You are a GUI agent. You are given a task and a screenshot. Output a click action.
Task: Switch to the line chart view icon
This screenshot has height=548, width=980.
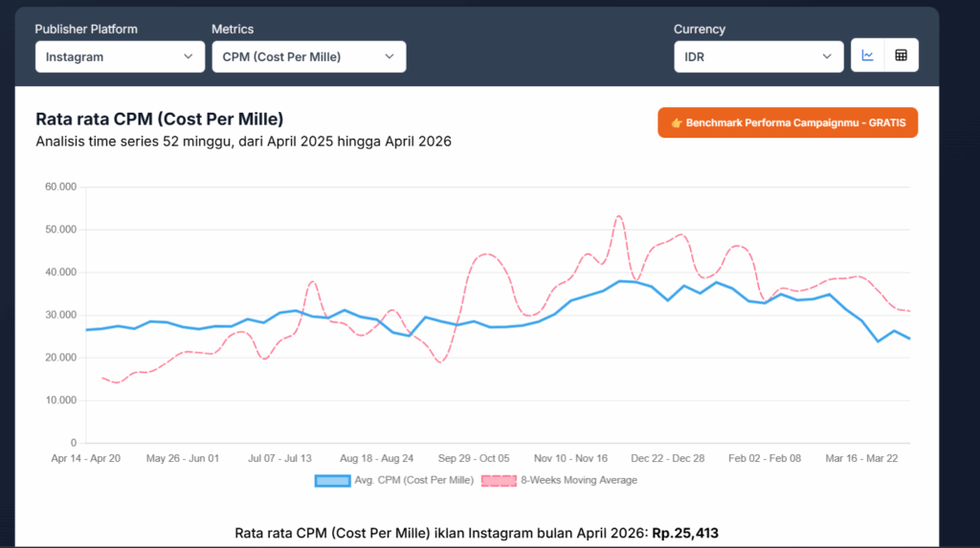pyautogui.click(x=868, y=56)
